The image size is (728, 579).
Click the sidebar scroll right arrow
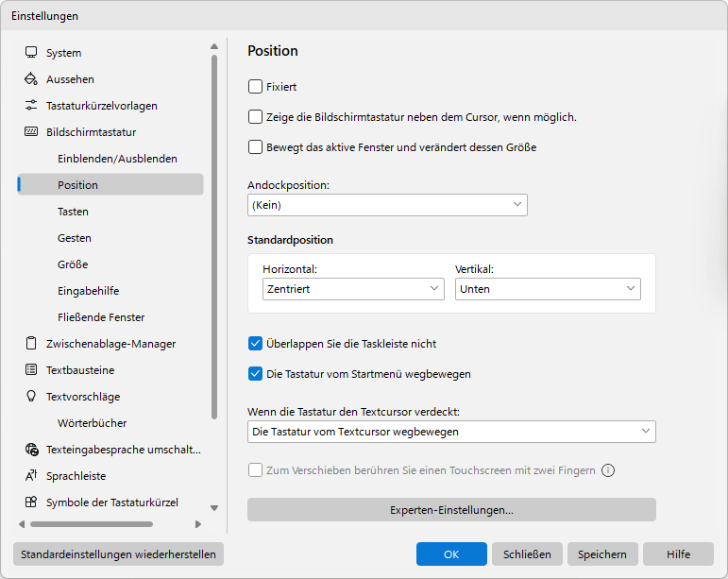coord(198,524)
